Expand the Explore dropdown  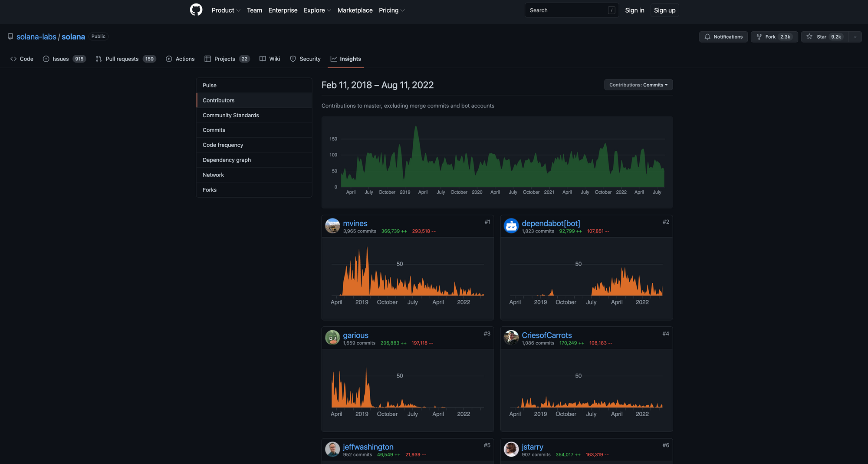click(317, 10)
